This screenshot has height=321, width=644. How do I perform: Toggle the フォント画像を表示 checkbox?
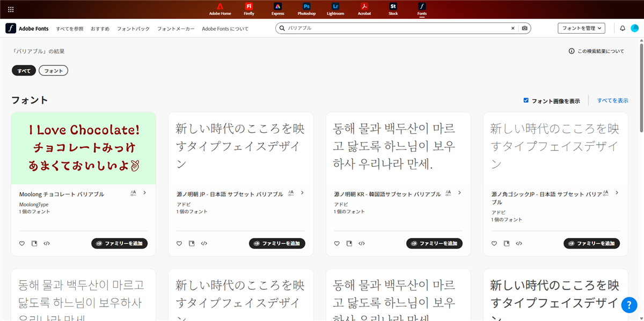(x=526, y=100)
